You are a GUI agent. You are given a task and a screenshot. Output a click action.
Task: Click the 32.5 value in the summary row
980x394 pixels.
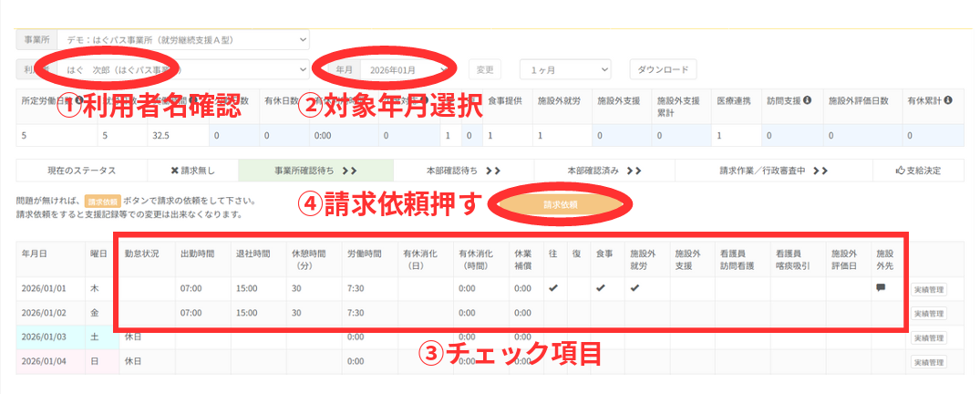click(162, 134)
